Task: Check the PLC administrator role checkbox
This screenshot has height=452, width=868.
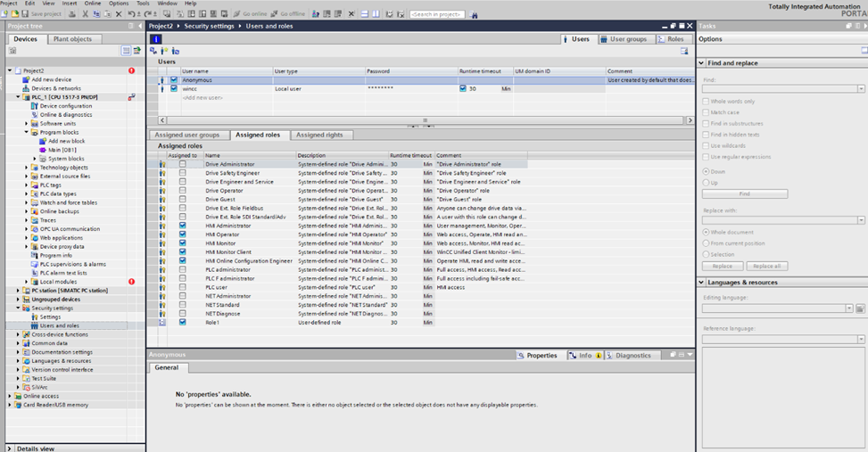Action: (x=182, y=269)
